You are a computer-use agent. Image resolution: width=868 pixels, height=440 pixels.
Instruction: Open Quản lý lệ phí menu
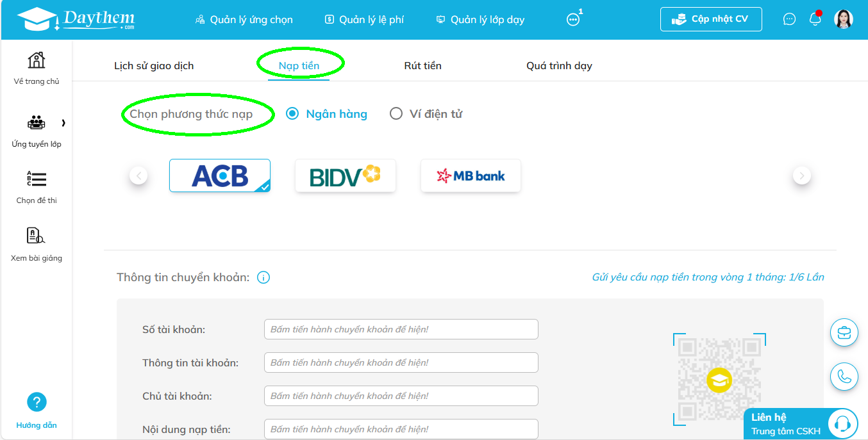[364, 20]
